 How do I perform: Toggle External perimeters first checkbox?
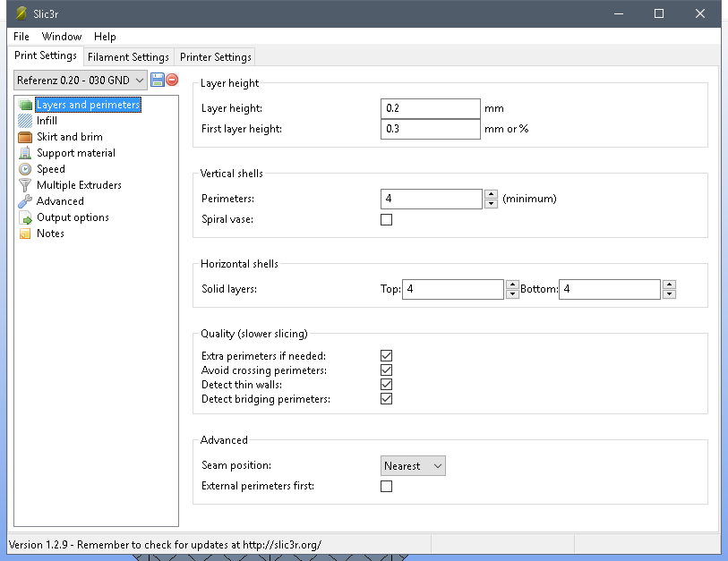pyautogui.click(x=387, y=486)
